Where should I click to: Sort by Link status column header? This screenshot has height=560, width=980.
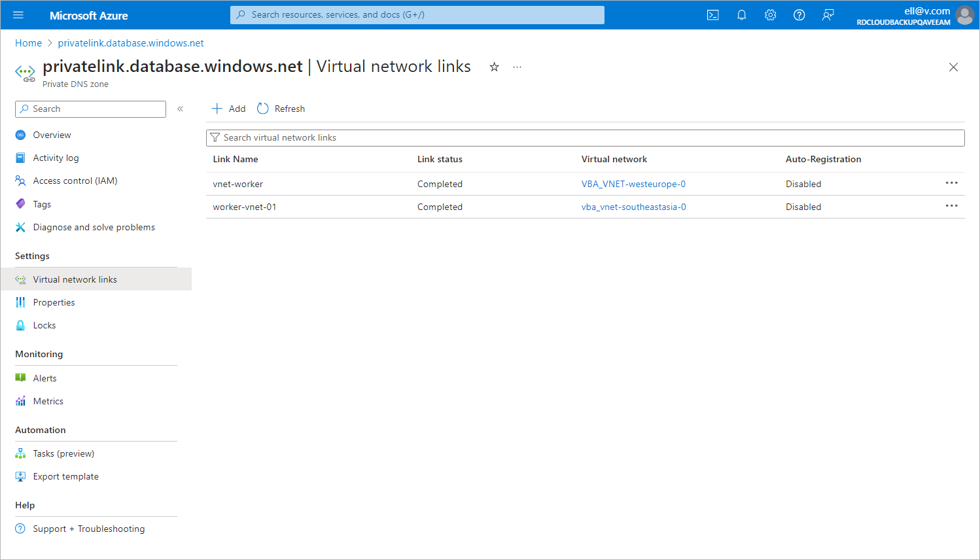pyautogui.click(x=440, y=159)
